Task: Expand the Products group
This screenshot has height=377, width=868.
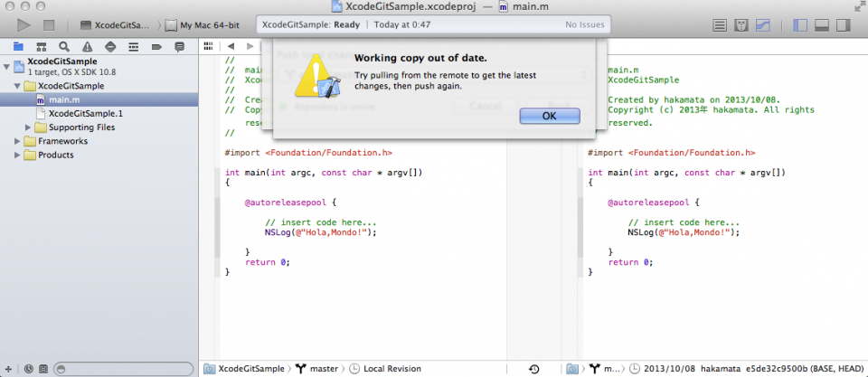Action: click(18, 155)
